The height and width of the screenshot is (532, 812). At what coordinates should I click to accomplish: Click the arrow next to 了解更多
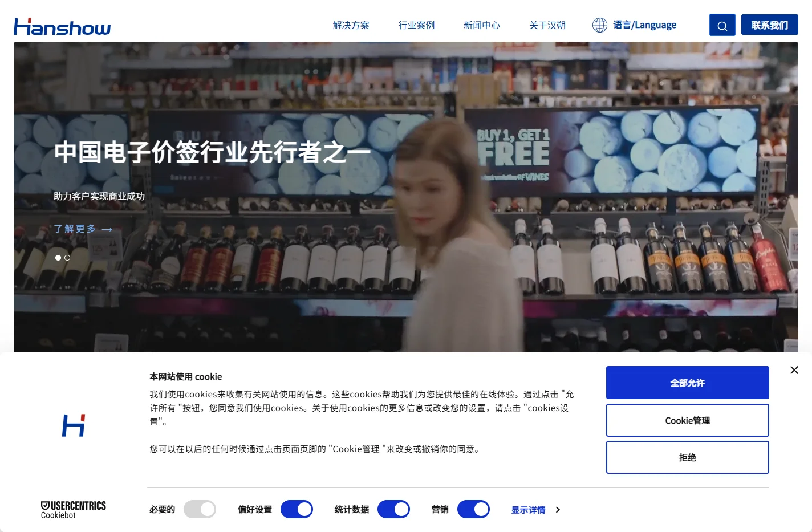tap(107, 229)
